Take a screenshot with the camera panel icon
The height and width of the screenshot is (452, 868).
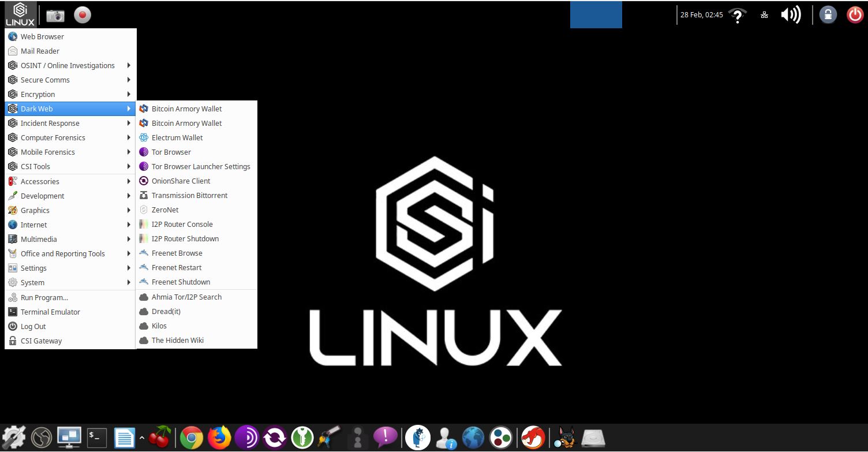[x=54, y=15]
